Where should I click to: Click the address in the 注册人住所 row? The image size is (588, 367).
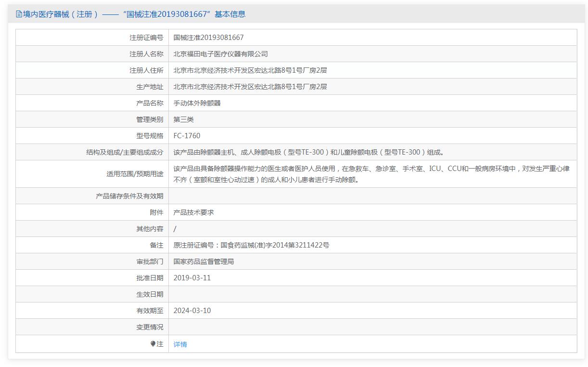point(250,70)
